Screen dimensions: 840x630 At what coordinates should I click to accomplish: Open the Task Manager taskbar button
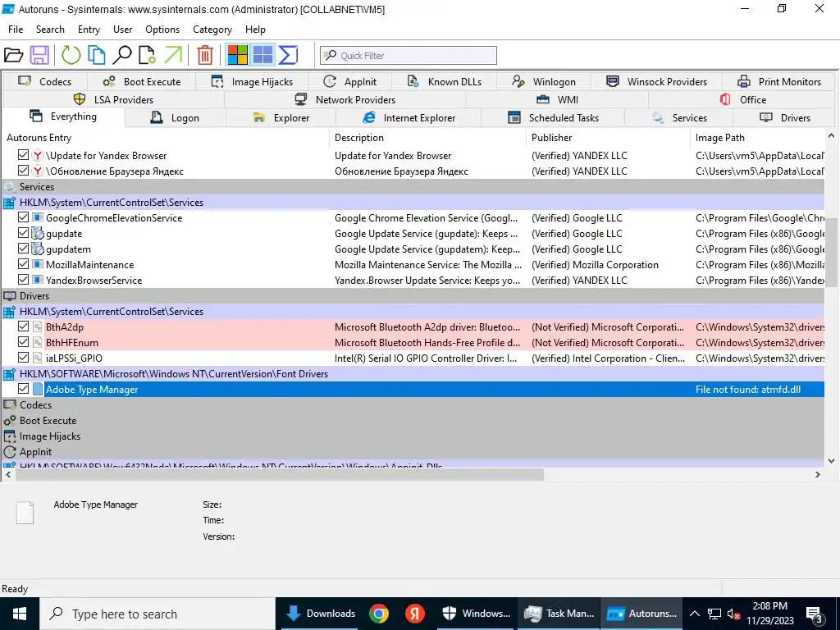tap(559, 614)
